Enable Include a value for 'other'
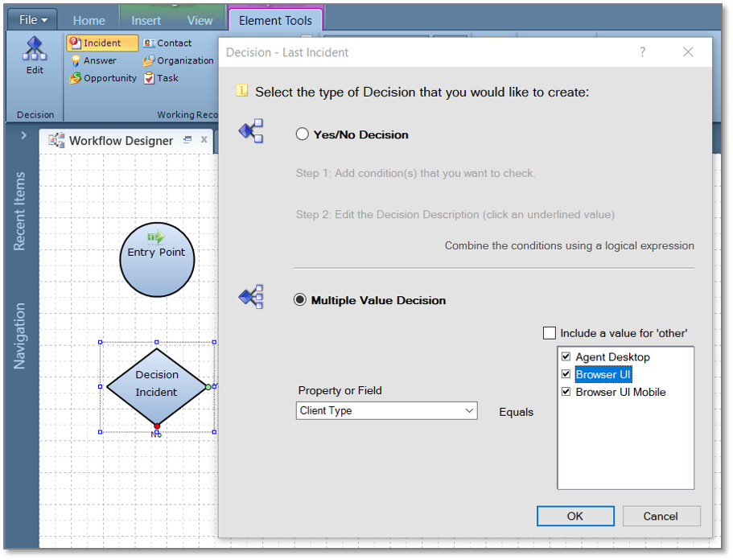The image size is (733, 560). [x=550, y=333]
